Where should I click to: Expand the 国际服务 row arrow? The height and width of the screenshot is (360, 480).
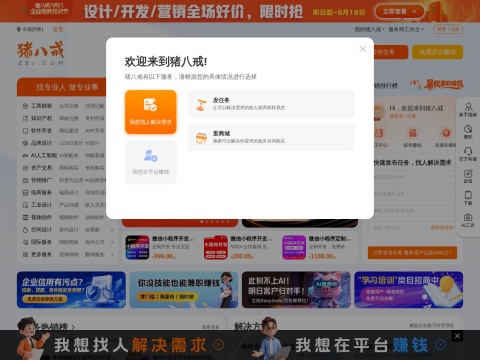112,242
